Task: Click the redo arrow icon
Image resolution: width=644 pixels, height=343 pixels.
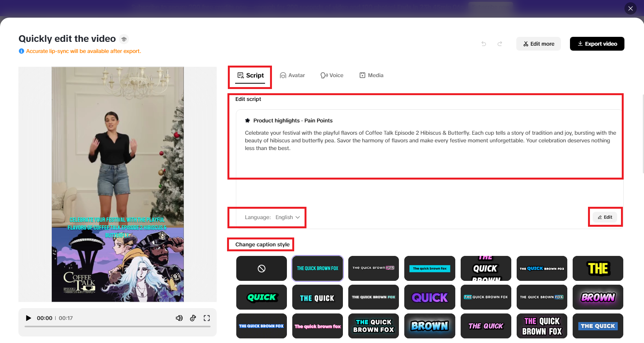Action: point(500,44)
